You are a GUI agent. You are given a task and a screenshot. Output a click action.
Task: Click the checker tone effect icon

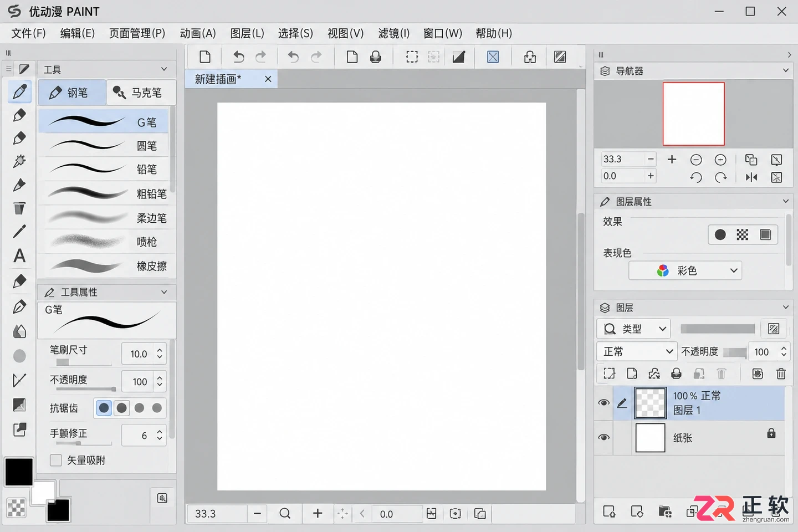coord(743,235)
